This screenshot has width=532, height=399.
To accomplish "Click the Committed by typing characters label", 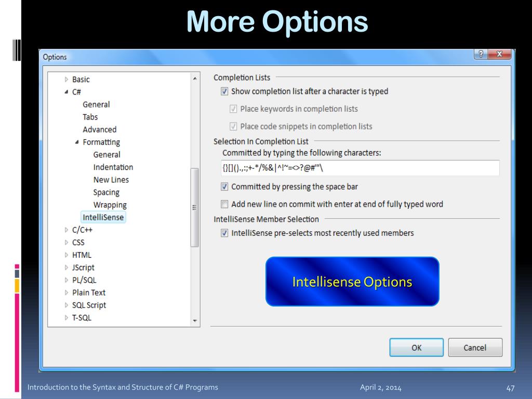I will click(302, 153).
